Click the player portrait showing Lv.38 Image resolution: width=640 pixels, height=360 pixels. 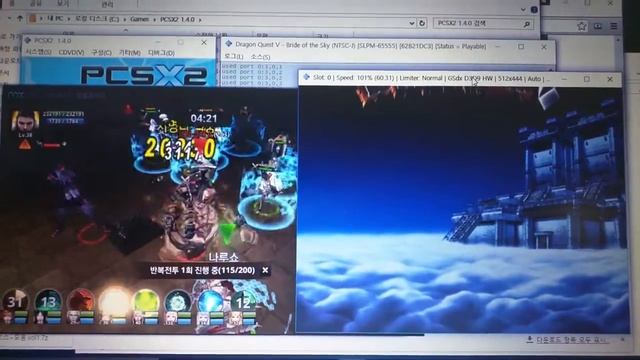point(25,121)
